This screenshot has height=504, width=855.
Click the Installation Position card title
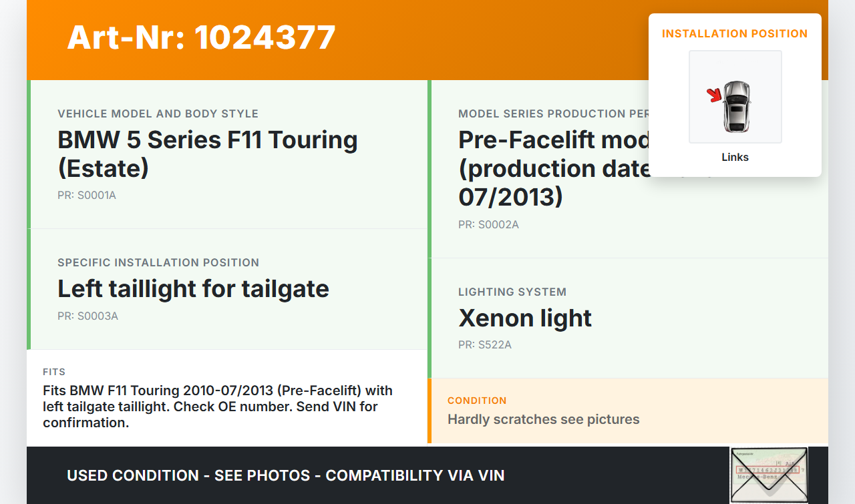tap(735, 33)
